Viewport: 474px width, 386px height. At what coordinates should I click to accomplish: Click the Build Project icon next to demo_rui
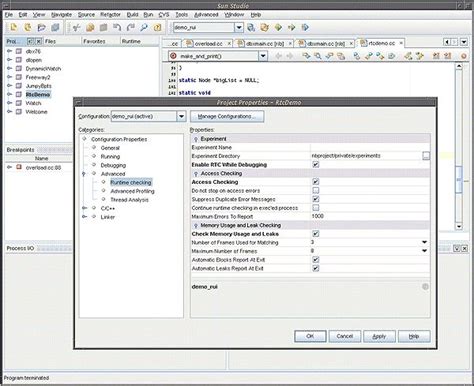251,27
